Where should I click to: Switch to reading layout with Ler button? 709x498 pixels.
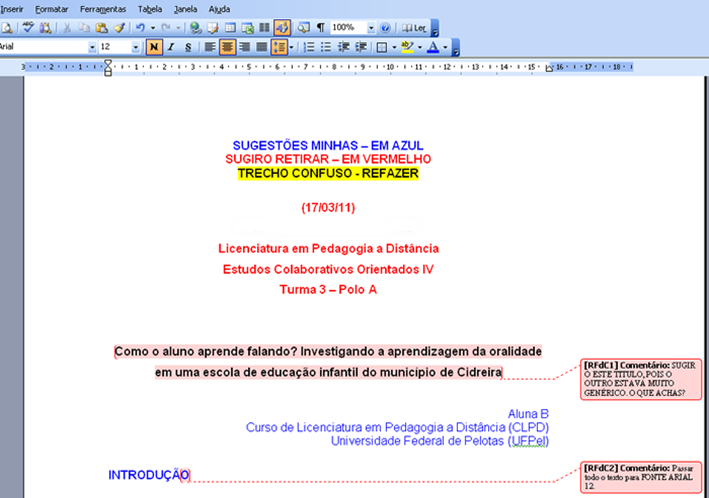415,28
